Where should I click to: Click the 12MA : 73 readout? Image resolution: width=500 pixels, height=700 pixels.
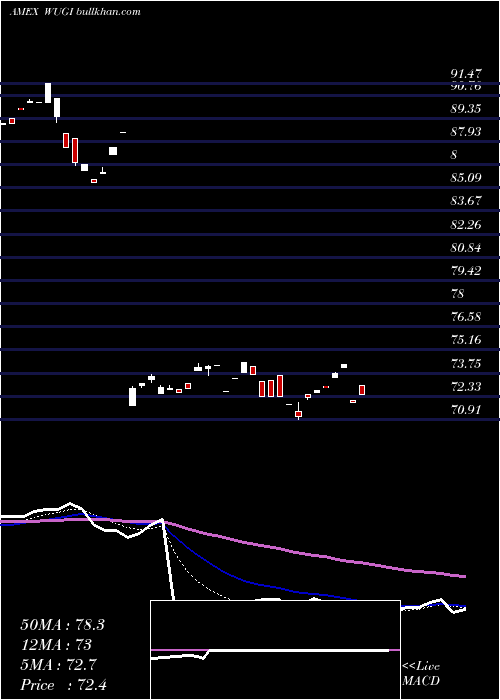click(x=56, y=645)
